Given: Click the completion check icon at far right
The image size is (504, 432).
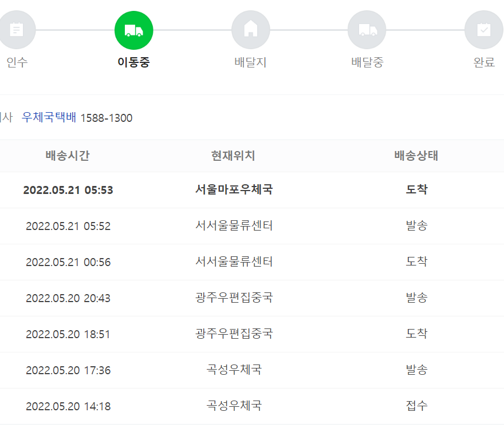Looking at the screenshot, I should click(x=484, y=29).
